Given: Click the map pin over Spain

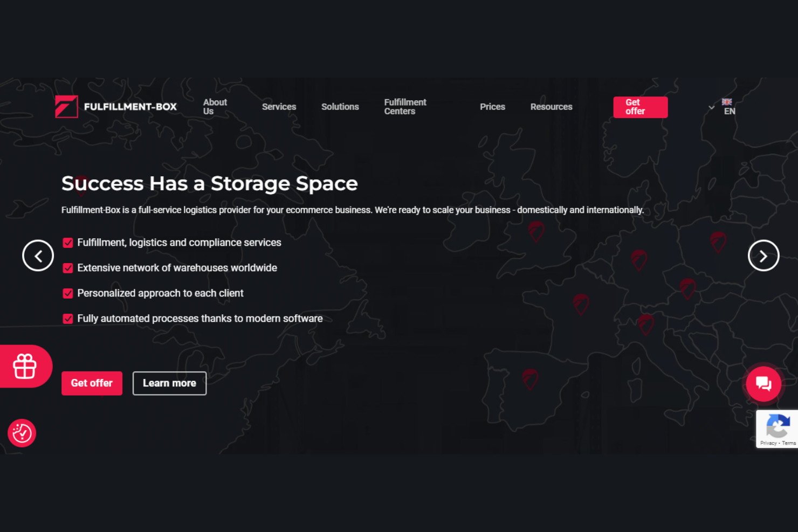Looking at the screenshot, I should coord(530,379).
